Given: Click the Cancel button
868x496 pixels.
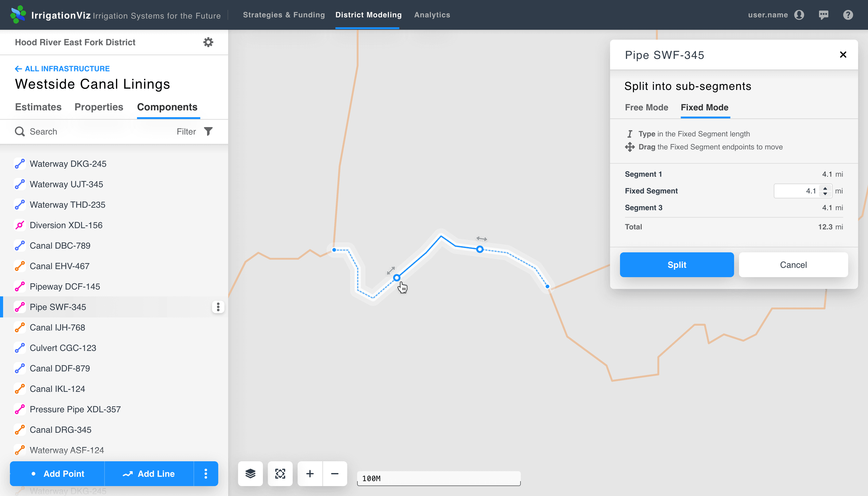Looking at the screenshot, I should pyautogui.click(x=793, y=265).
